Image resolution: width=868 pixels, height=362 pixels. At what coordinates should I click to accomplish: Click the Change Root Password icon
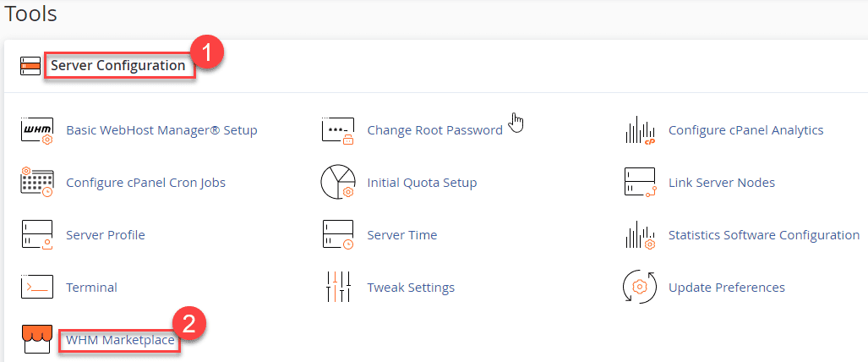pyautogui.click(x=338, y=131)
